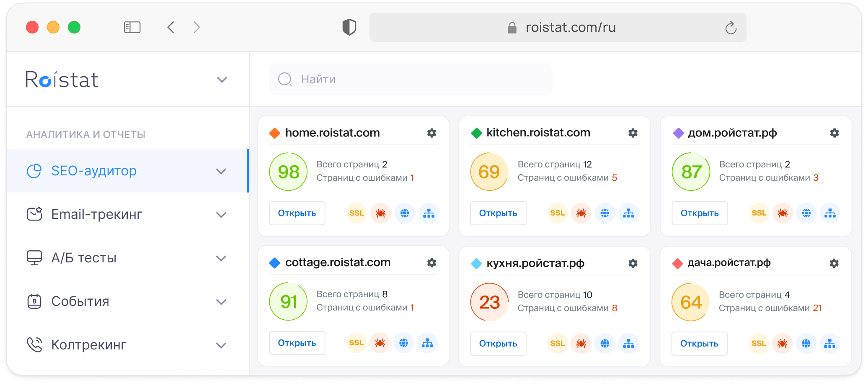Click sitemap icon on дом.ройстат.рф card

click(830, 213)
